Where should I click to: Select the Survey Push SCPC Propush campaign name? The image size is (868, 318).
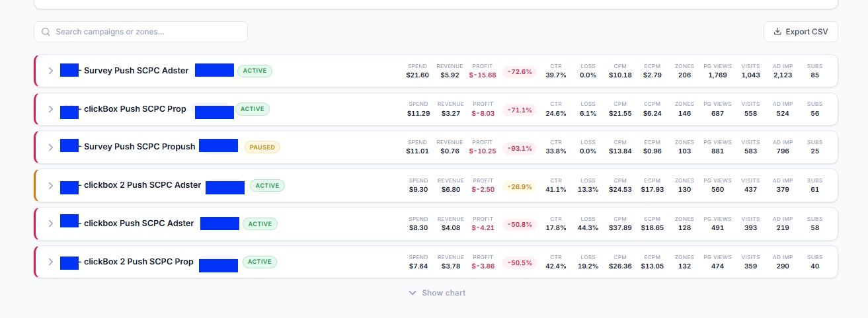point(139,147)
